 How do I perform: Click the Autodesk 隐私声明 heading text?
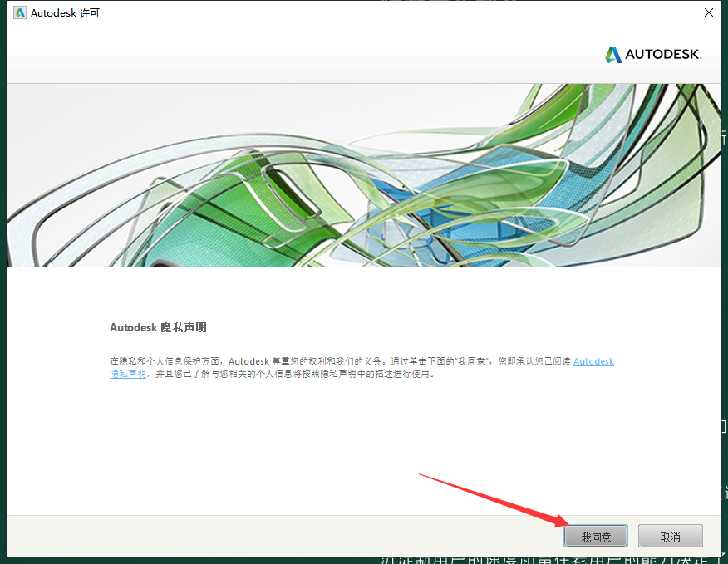click(158, 327)
